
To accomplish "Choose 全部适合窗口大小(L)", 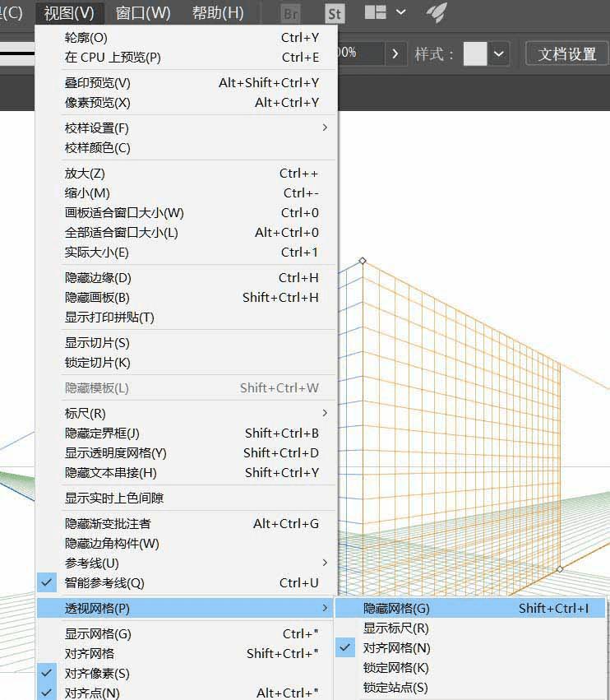I will coord(187,232).
